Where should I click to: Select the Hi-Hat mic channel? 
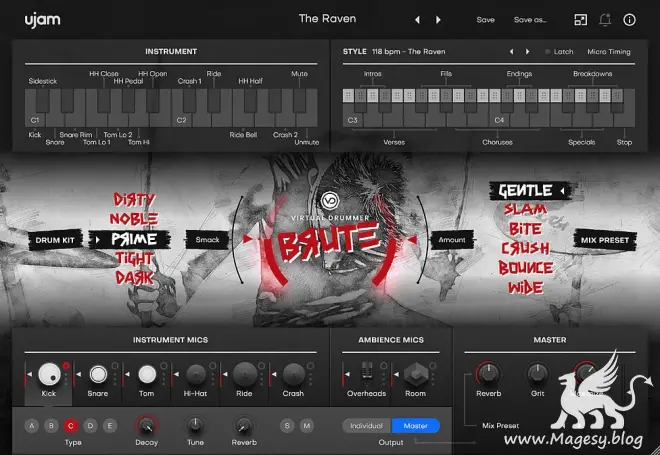196,374
